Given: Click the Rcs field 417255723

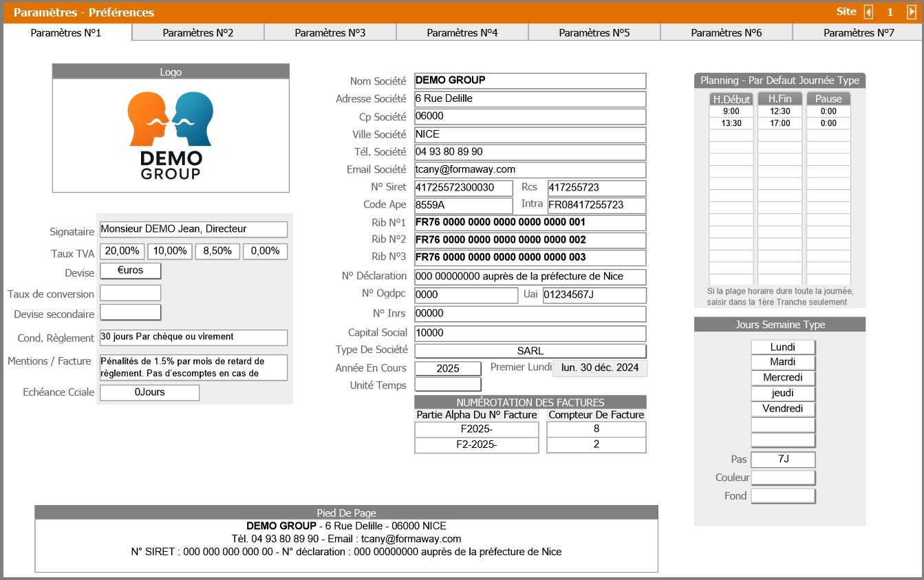Looking at the screenshot, I should [597, 188].
